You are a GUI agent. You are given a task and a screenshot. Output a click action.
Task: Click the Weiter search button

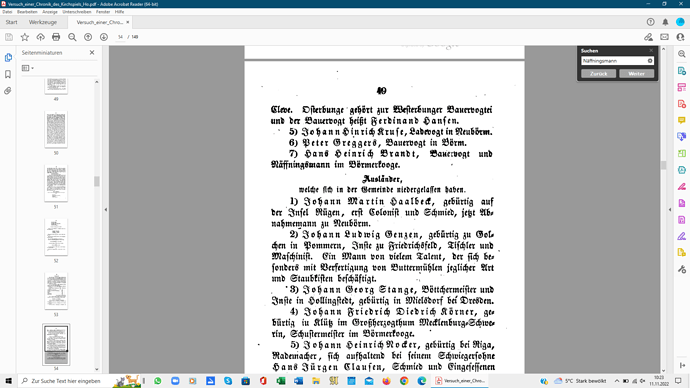(636, 73)
